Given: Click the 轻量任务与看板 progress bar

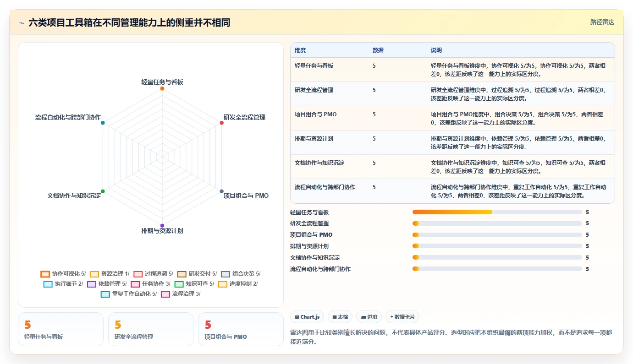Looking at the screenshot, I should 497,212.
